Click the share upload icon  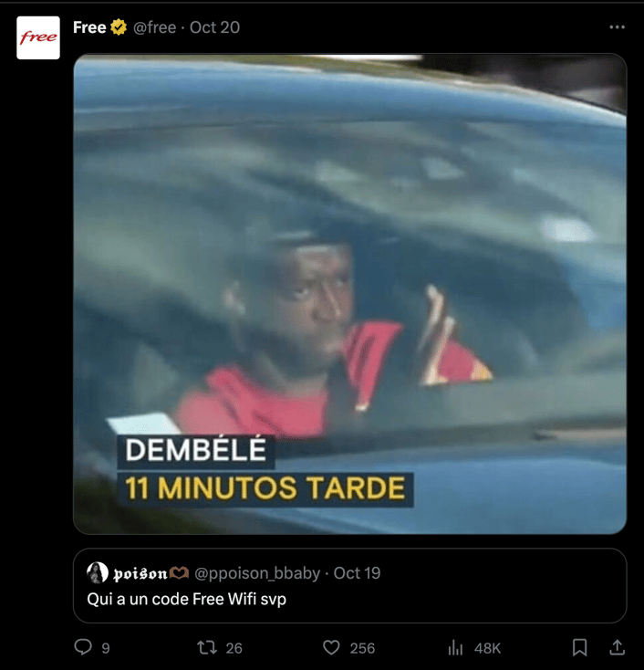click(x=617, y=647)
